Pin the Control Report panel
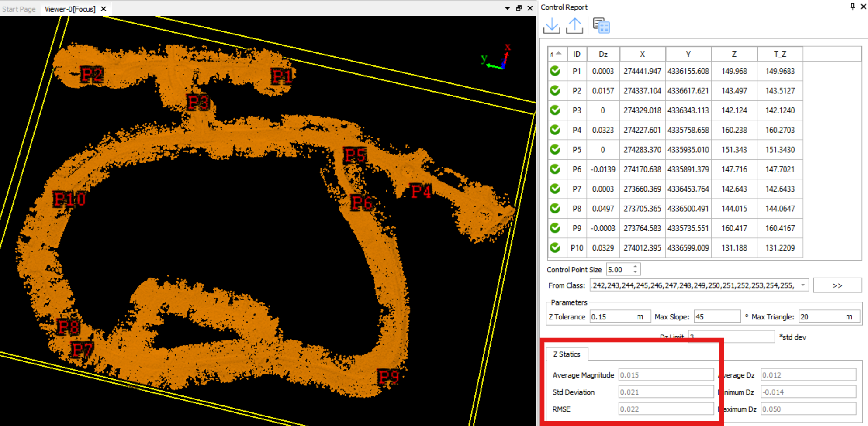 click(x=852, y=7)
